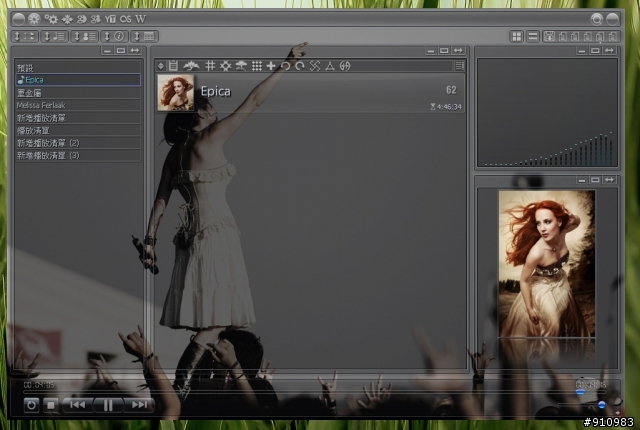Click the sun-shaped gear icon in playlist toolbar
This screenshot has width=640, height=430.
coord(225,66)
